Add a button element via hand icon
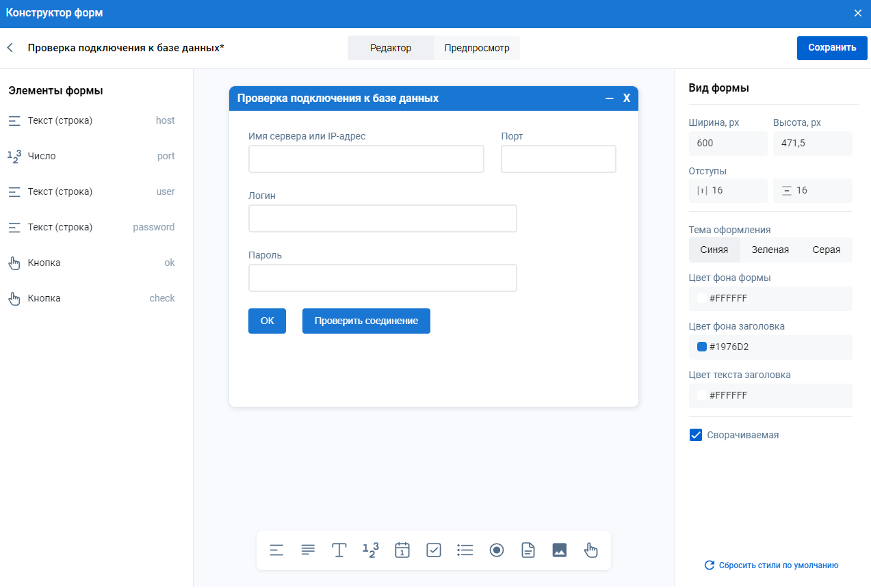The height and width of the screenshot is (588, 871). [591, 550]
